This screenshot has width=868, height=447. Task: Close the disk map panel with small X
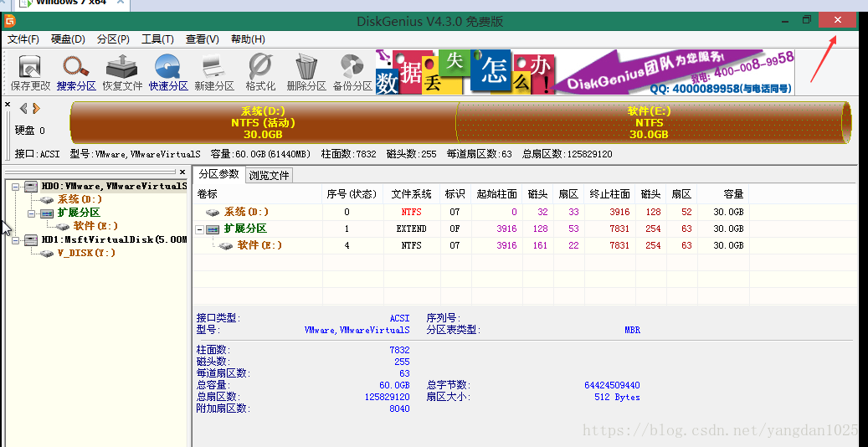coord(8,104)
